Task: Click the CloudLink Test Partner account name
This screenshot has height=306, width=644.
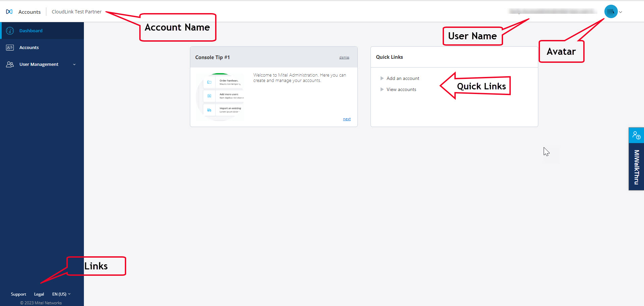Action: coord(77,11)
